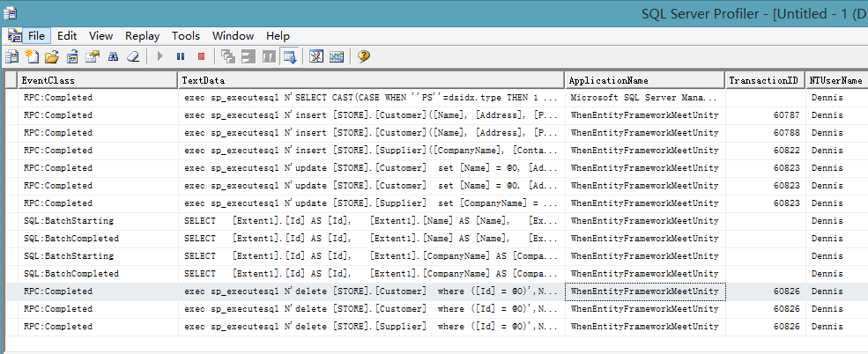Image resolution: width=868 pixels, height=354 pixels.
Task: Click WhenEntityFrameworkMeetUnity in the 60787 row
Action: coord(645,115)
